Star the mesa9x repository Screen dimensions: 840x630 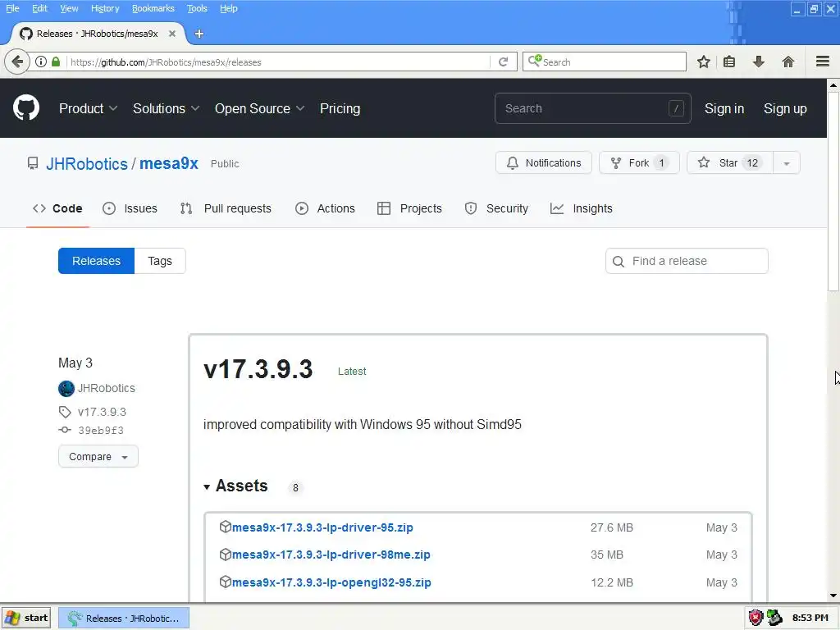(729, 163)
